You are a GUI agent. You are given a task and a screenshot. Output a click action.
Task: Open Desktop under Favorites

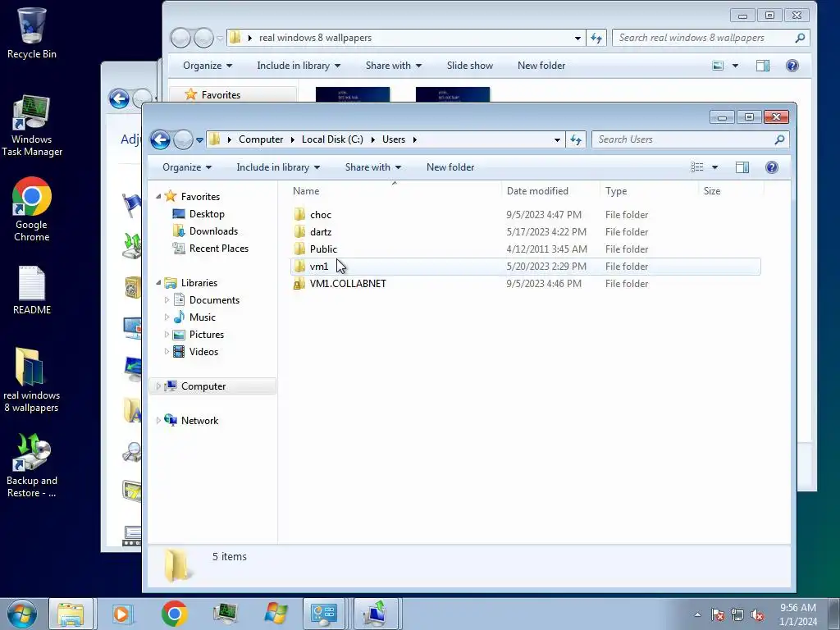pos(207,214)
